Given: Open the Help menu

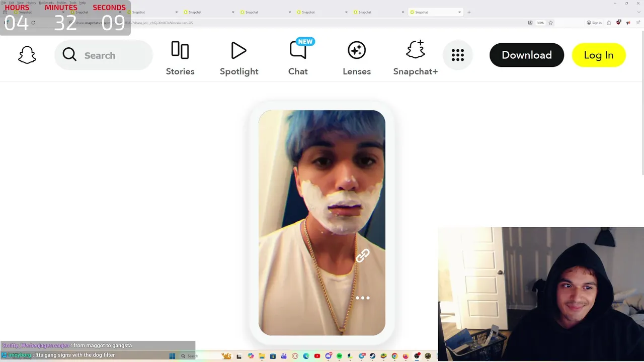Looking at the screenshot, I should point(83,3).
